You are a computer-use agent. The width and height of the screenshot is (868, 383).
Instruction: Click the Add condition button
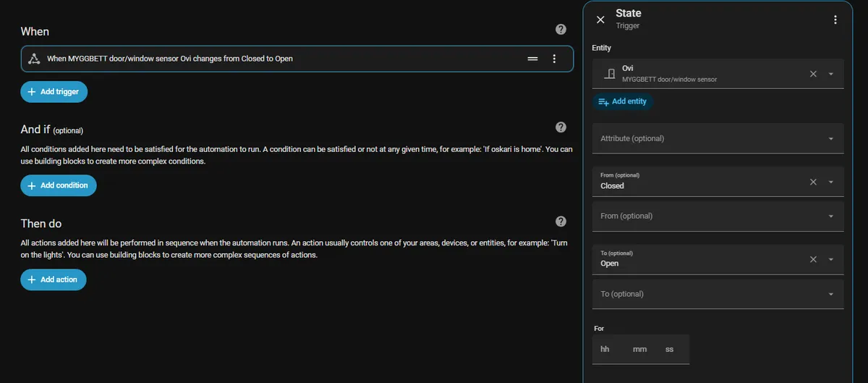click(59, 185)
